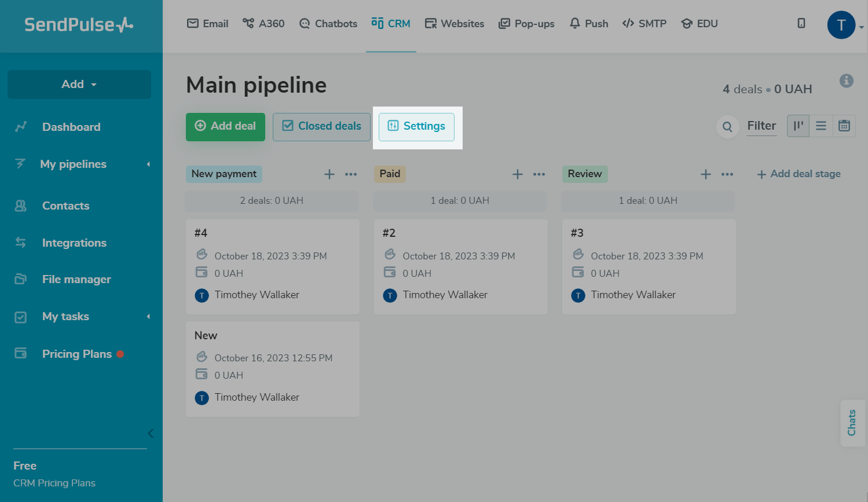Expand the My pipelines submenu

tap(148, 164)
